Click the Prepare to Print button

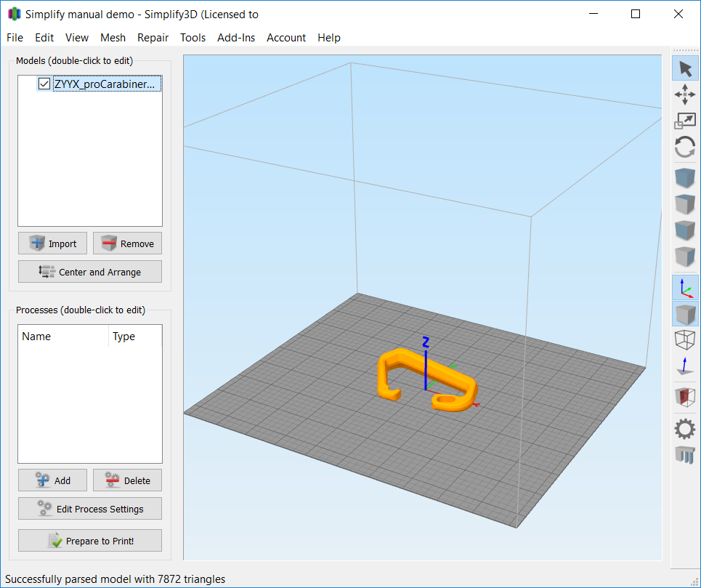(x=89, y=540)
